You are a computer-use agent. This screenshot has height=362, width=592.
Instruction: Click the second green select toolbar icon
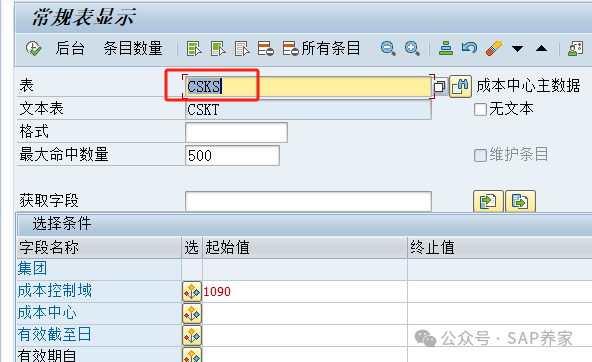pos(218,49)
